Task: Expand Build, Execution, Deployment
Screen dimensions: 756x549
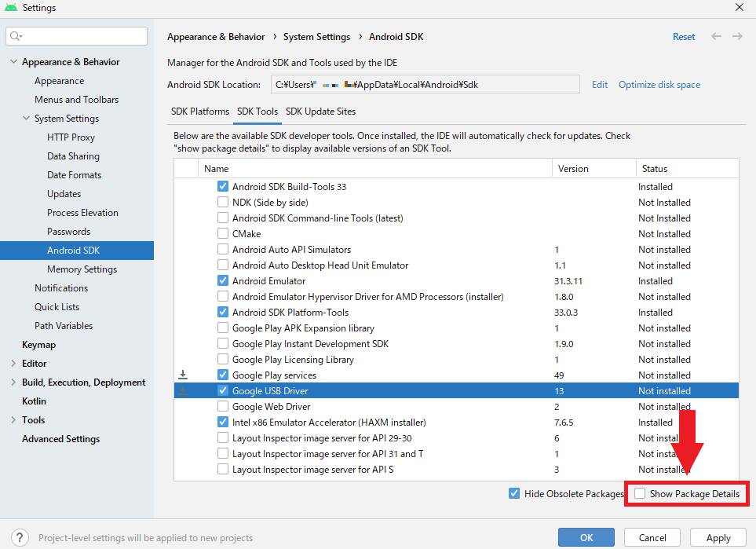Action: click(13, 382)
